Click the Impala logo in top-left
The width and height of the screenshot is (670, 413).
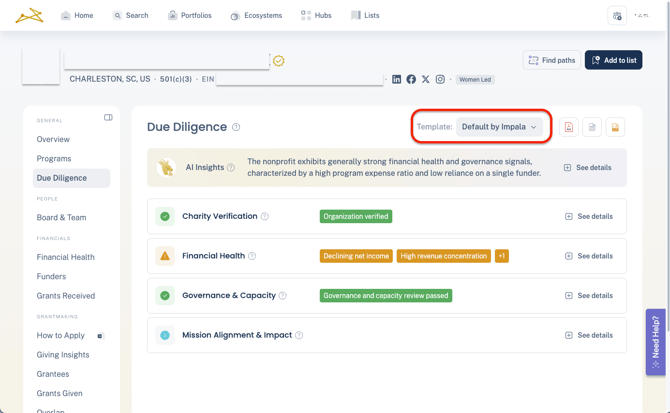(29, 15)
